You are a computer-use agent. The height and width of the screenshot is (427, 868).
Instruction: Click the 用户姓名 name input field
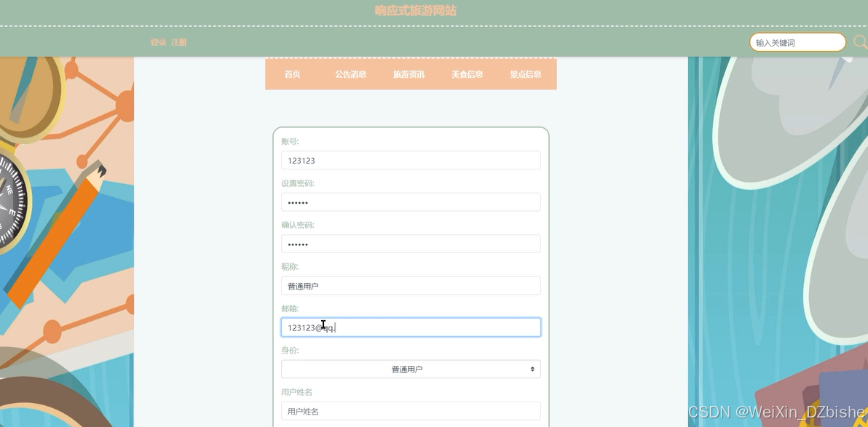pyautogui.click(x=411, y=411)
